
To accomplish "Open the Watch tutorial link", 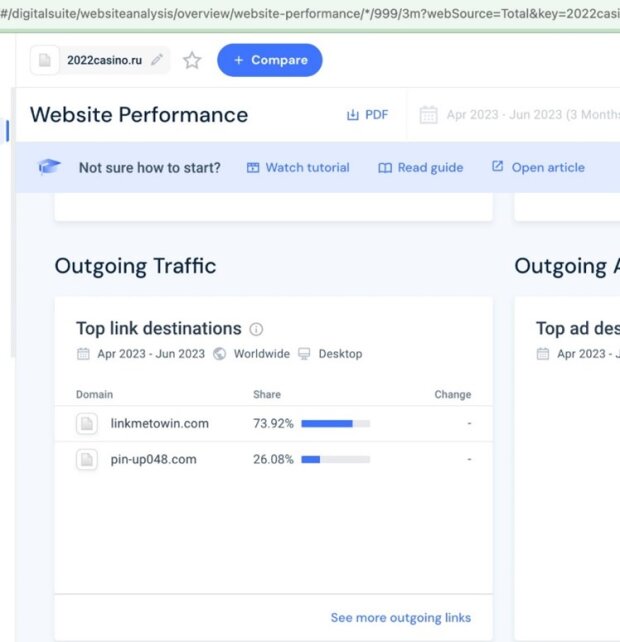I will tap(297, 167).
